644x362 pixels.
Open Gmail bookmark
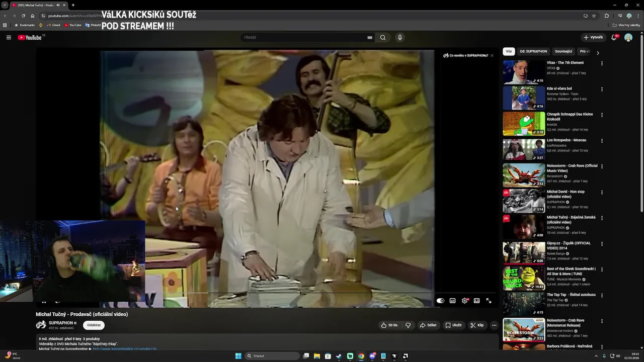(53, 25)
